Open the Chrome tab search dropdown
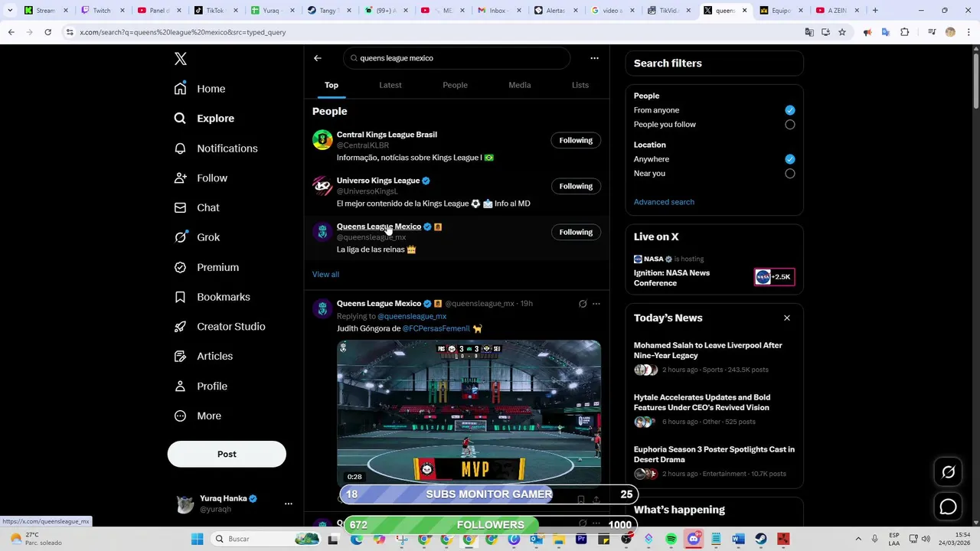Screen dimensions: 980x551 (x=10, y=11)
